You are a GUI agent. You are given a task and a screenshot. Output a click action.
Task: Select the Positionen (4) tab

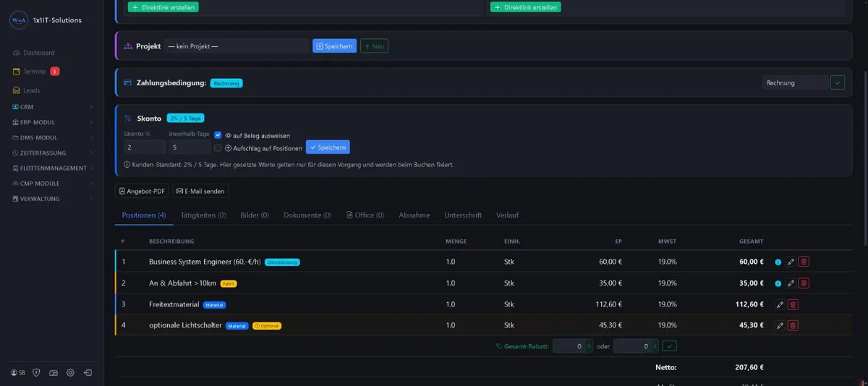(x=144, y=215)
